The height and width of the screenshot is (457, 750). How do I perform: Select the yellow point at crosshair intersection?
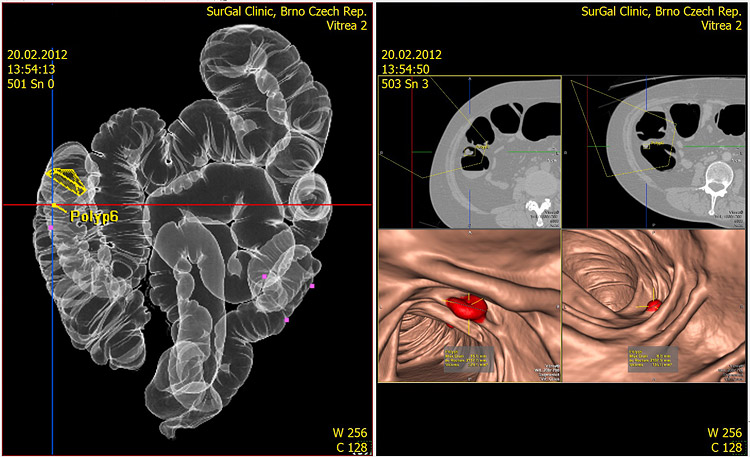pyautogui.click(x=53, y=205)
